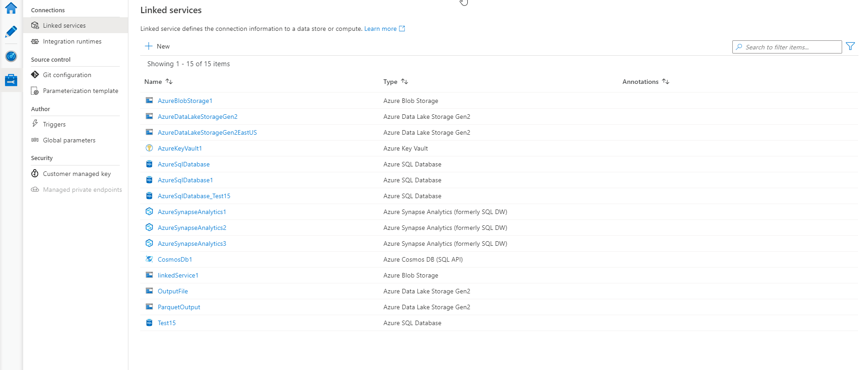Open the AzureDataLakeStorageGen2 linked service
Viewport: 868px width, 370px height.
[197, 117]
